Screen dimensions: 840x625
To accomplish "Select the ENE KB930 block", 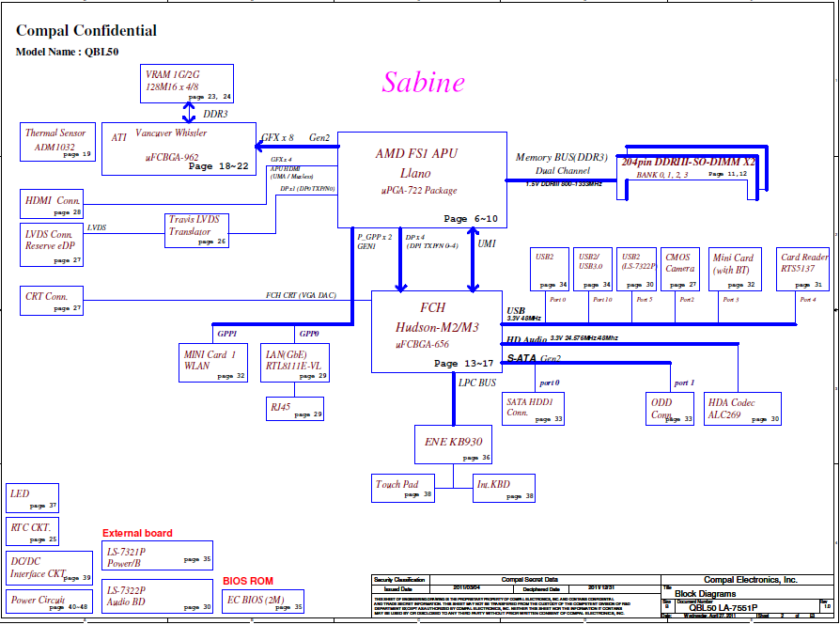I will pos(453,445).
